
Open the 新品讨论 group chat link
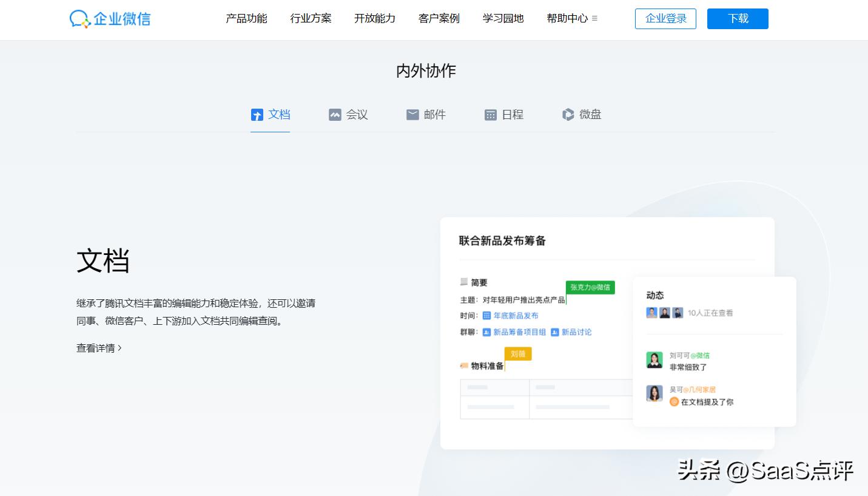pyautogui.click(x=576, y=332)
